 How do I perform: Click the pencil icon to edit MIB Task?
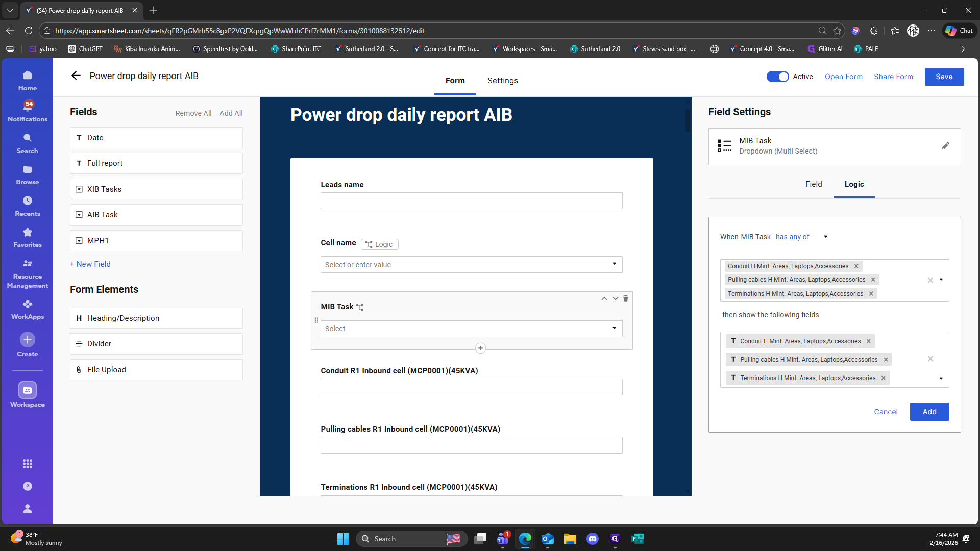pyautogui.click(x=945, y=146)
